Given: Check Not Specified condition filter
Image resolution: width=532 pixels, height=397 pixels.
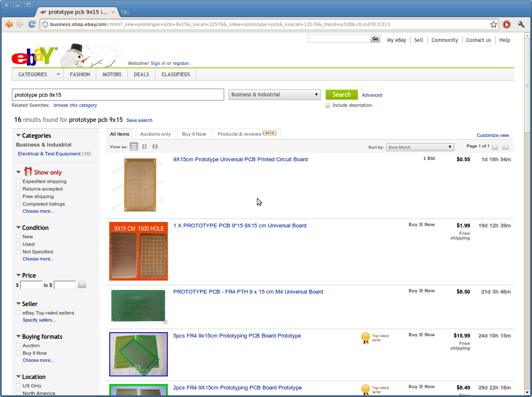Looking at the screenshot, I should click(18, 252).
